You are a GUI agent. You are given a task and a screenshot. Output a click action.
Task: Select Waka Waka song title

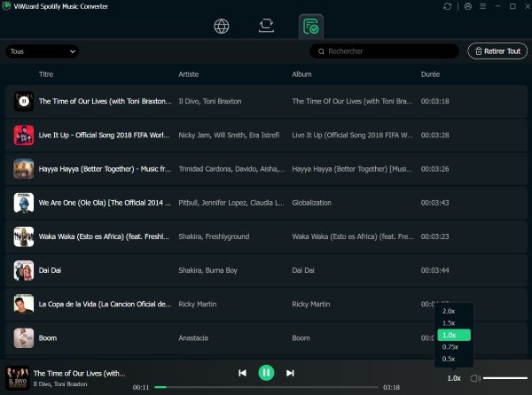point(104,236)
